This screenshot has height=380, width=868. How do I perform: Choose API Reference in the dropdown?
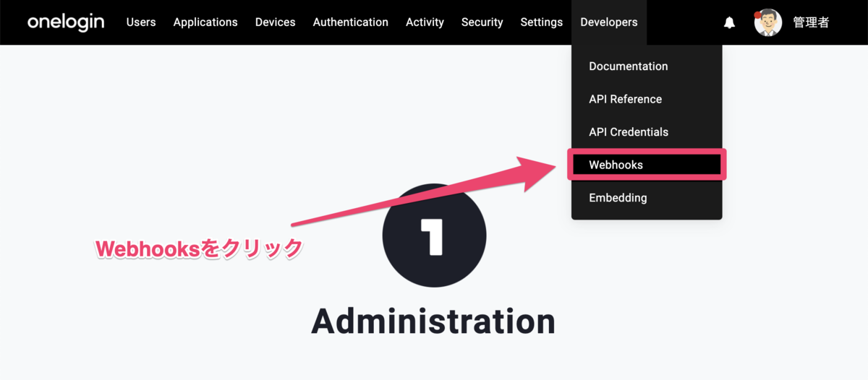coord(647,99)
